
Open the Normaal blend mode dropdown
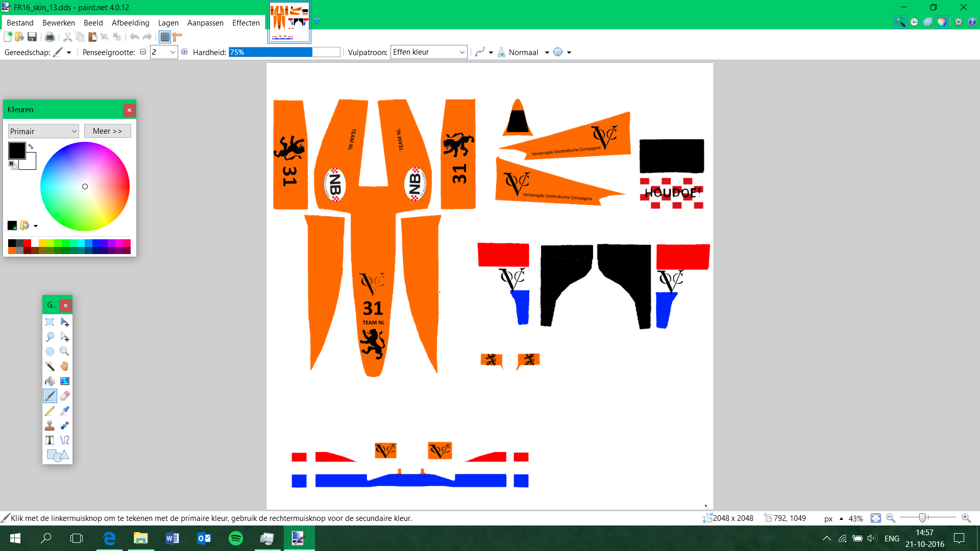[547, 52]
